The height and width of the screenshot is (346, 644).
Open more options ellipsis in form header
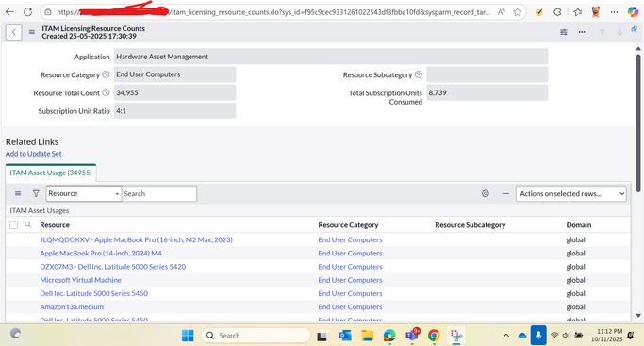click(582, 32)
